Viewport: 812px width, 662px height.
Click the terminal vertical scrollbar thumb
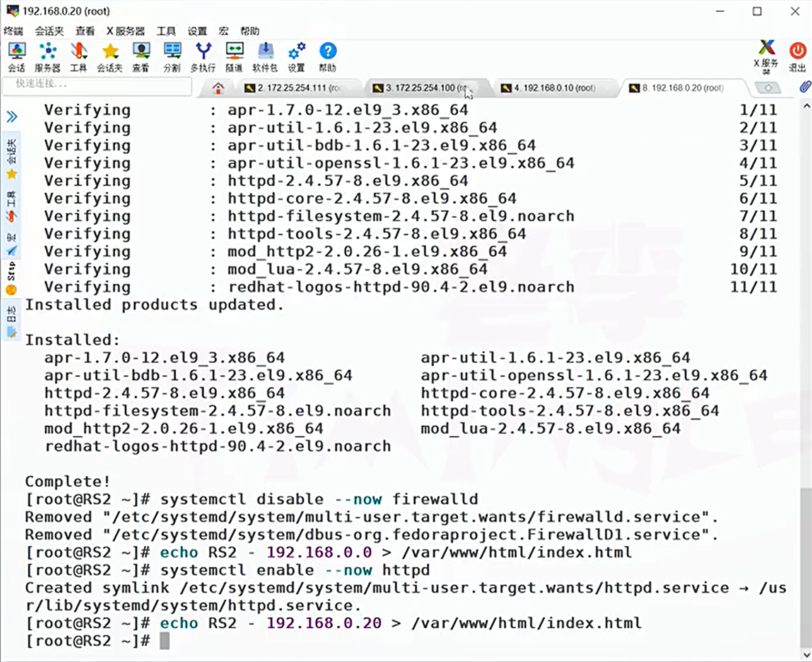[x=806, y=567]
